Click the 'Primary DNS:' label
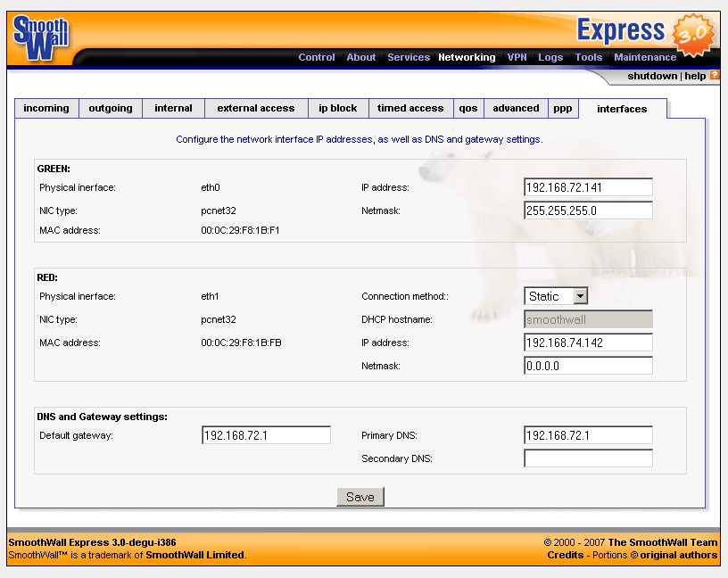Image resolution: width=728 pixels, height=578 pixels. [389, 435]
